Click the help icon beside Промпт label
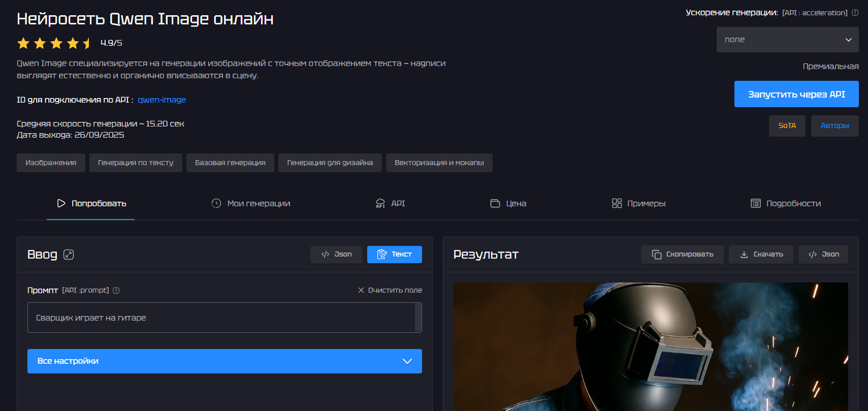The width and height of the screenshot is (868, 411). (x=116, y=291)
